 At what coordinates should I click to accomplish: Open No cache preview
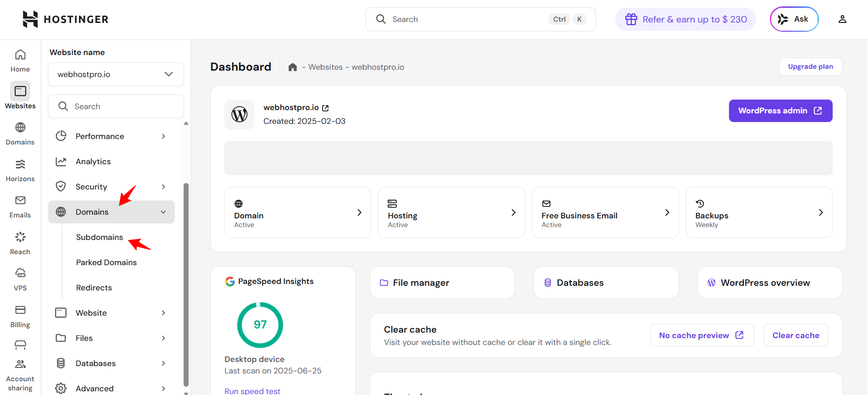[701, 335]
